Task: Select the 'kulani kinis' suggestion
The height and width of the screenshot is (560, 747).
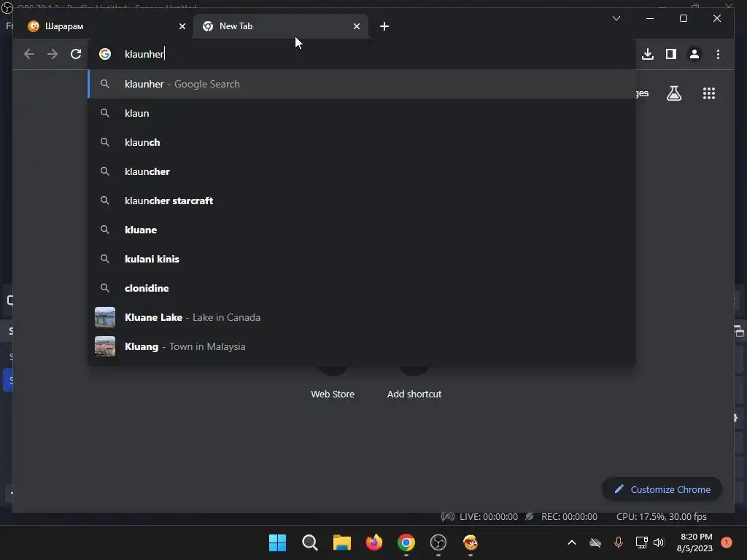Action: click(x=362, y=259)
